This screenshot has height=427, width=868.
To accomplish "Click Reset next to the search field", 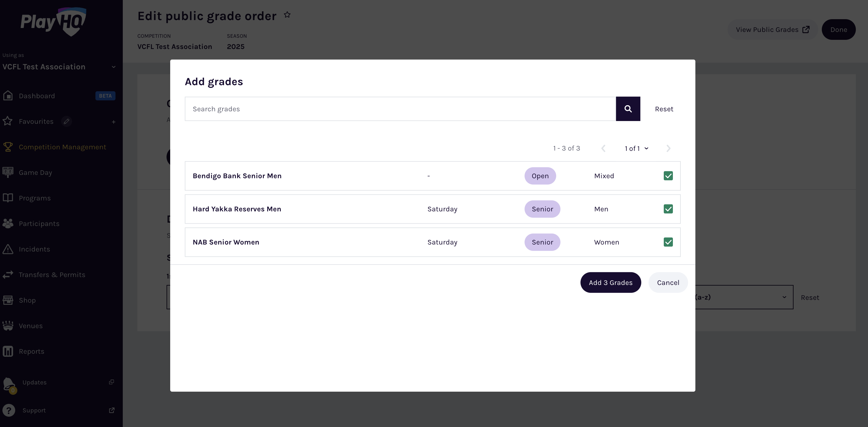I will (x=664, y=109).
